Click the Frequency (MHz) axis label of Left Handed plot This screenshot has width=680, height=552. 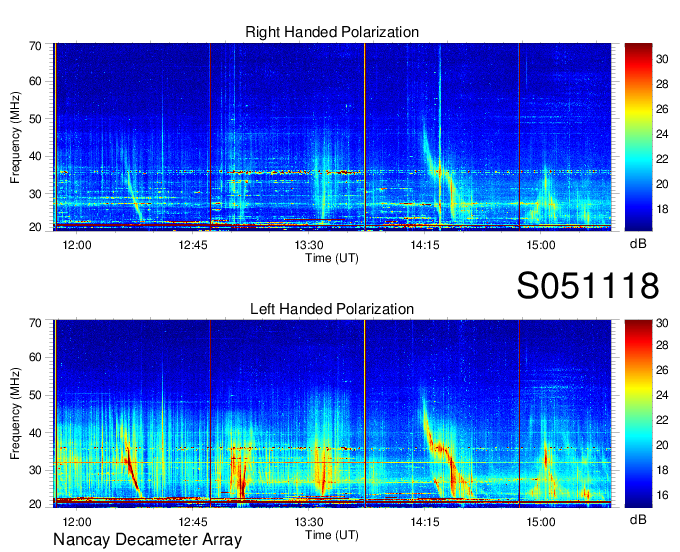click(x=15, y=413)
